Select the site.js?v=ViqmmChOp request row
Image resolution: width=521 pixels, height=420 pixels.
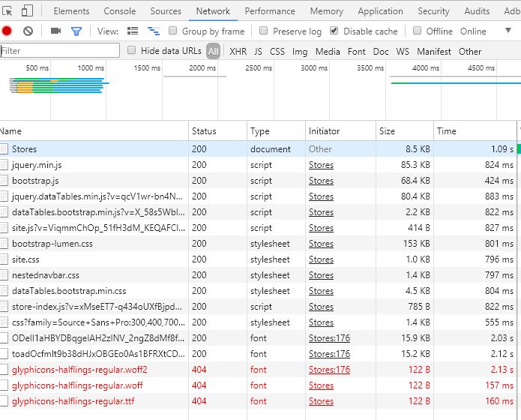coord(258,228)
